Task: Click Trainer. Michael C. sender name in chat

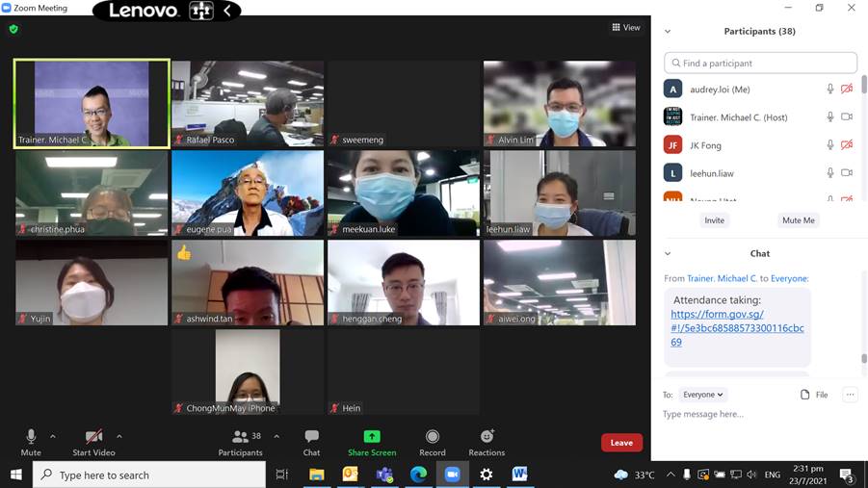Action: coord(722,278)
